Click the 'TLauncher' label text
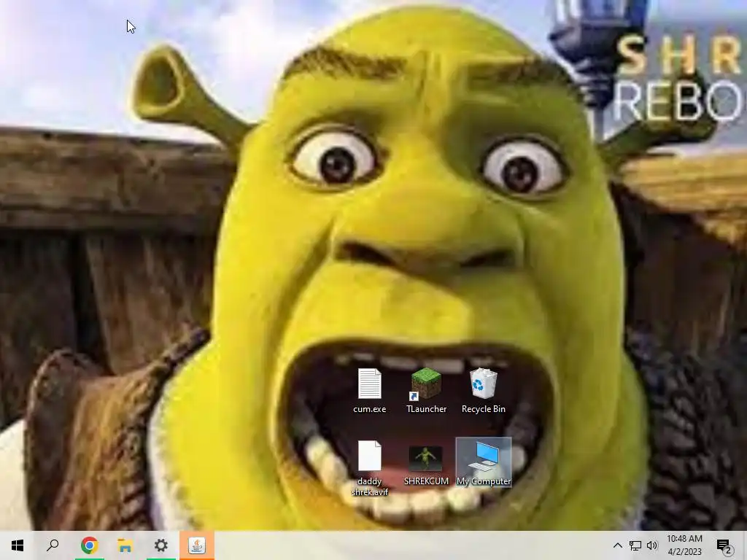Screen dimensions: 747x560 426,409
